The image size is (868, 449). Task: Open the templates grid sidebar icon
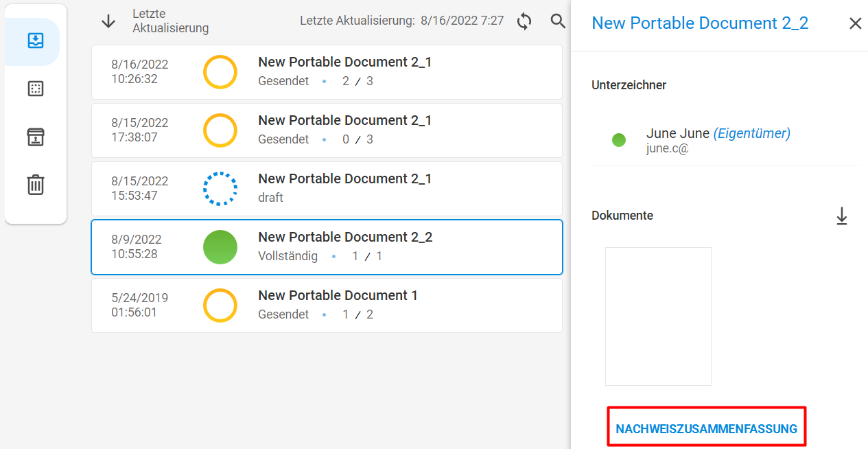[x=36, y=89]
